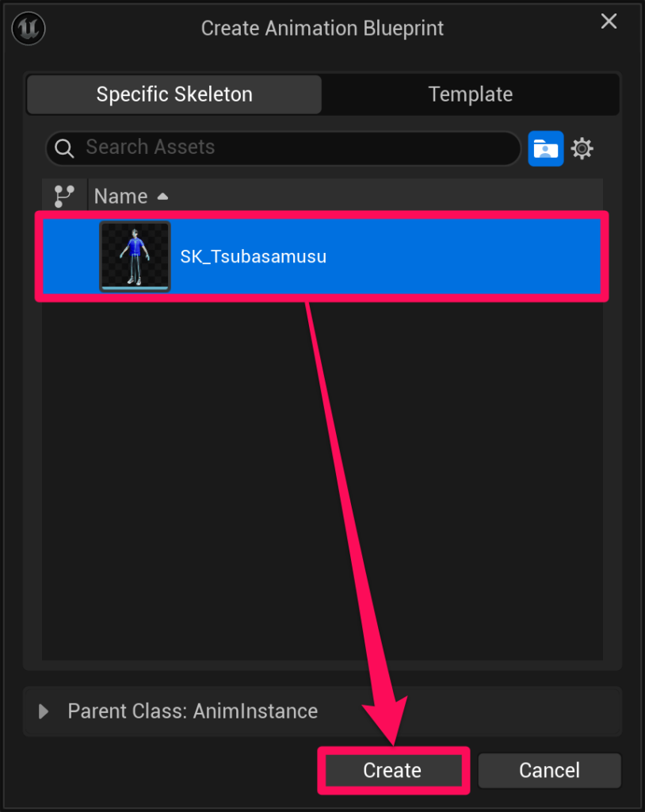Click the Unreal Engine logo icon
This screenshot has width=645, height=812.
pos(29,29)
